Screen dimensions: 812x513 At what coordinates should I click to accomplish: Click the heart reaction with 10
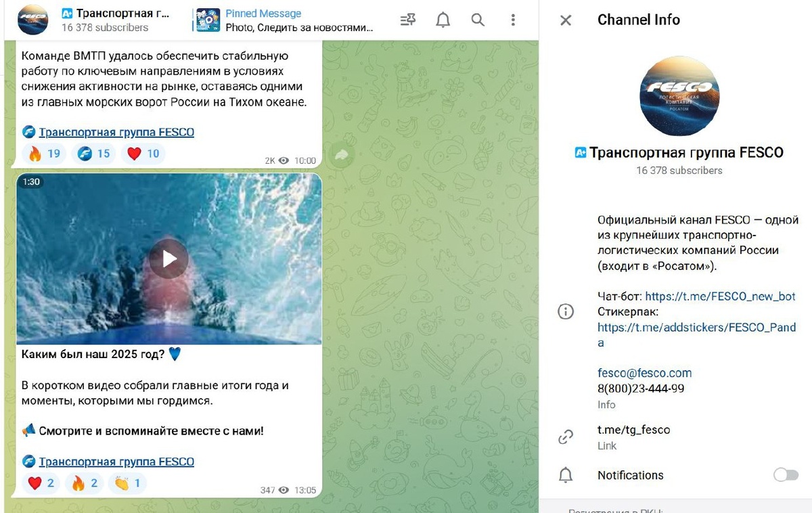tap(143, 154)
